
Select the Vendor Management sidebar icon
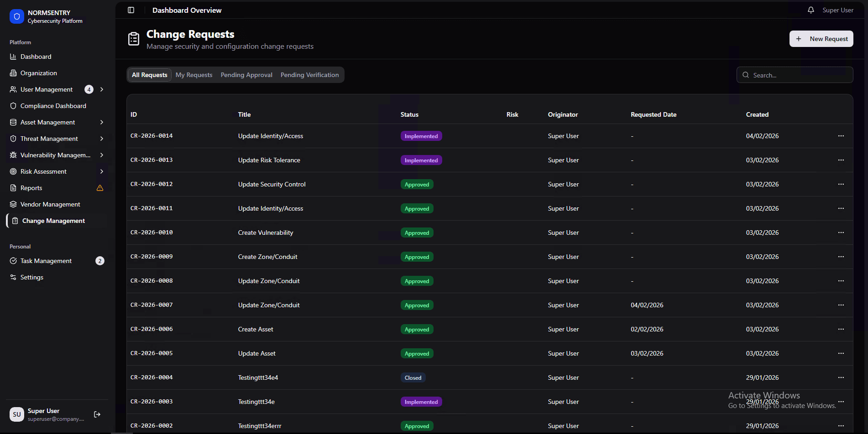[13, 204]
